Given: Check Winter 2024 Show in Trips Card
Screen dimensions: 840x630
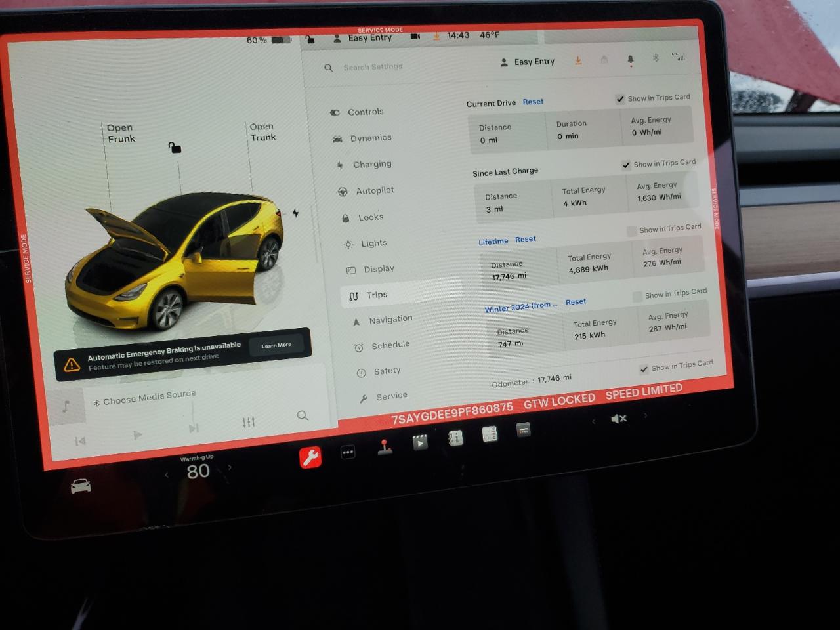Looking at the screenshot, I should click(x=637, y=297).
